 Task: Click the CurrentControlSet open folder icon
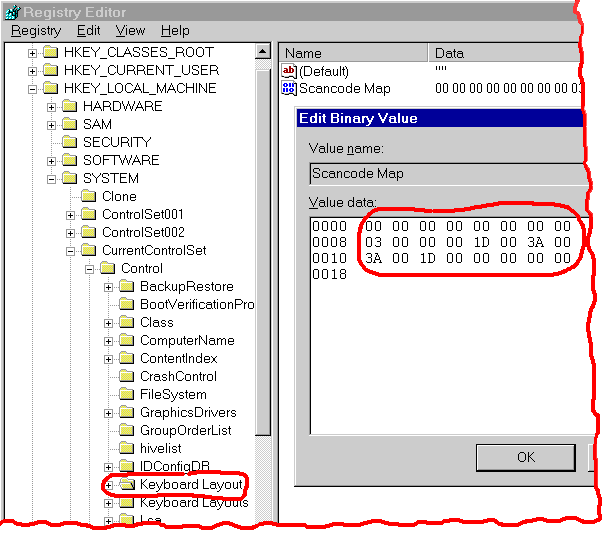click(89, 250)
